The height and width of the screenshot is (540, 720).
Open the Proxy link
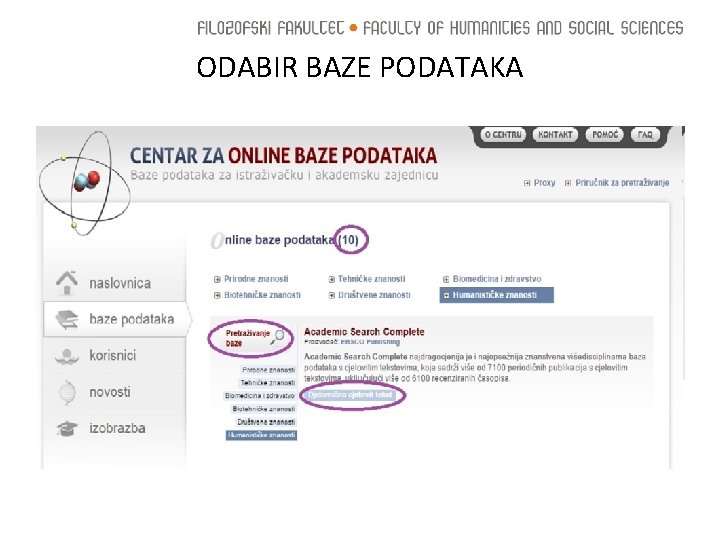tap(545, 183)
